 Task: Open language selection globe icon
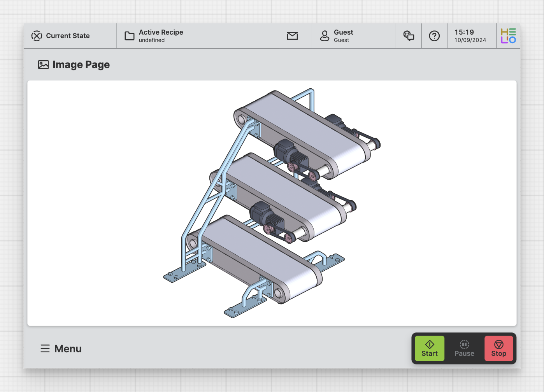click(x=409, y=36)
